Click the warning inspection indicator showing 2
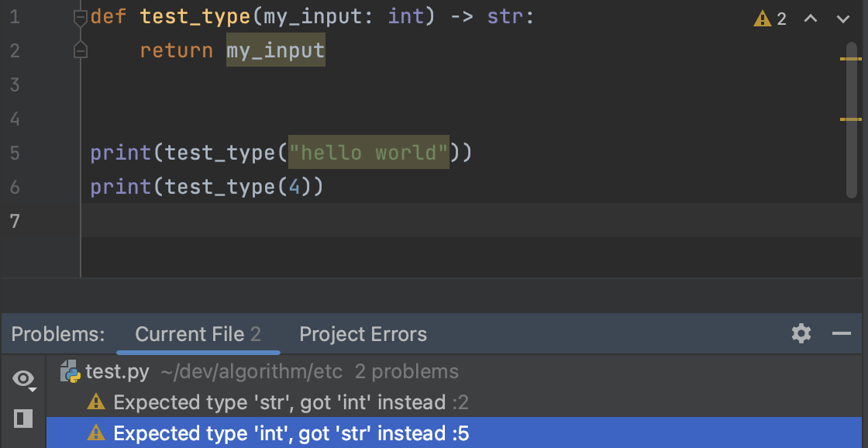Viewport: 868px width, 448px height. 770,19
